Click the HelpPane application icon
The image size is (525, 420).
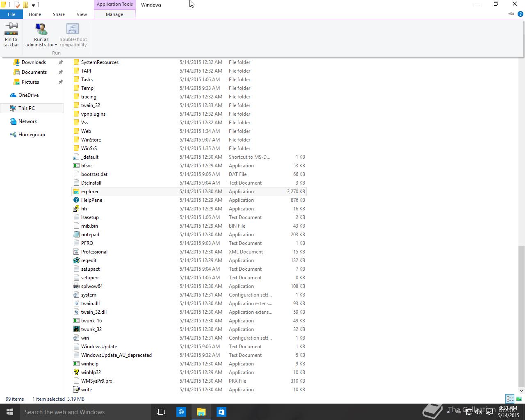tap(76, 200)
